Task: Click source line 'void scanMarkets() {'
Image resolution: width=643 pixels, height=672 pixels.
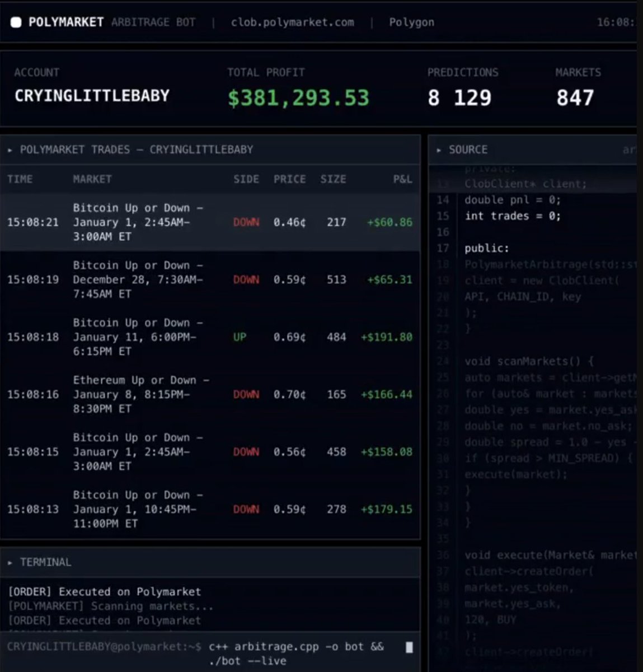Action: pos(529,362)
